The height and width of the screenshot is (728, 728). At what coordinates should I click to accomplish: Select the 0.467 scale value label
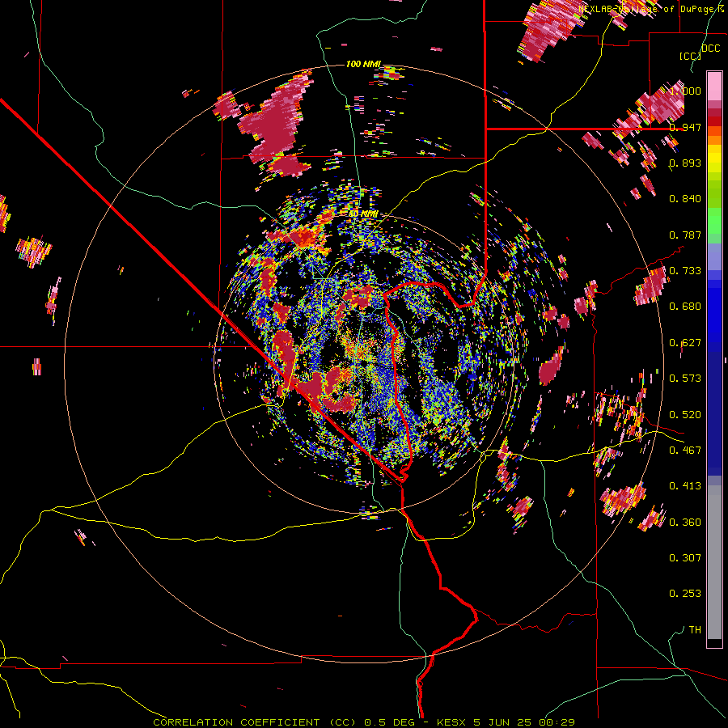click(x=685, y=450)
